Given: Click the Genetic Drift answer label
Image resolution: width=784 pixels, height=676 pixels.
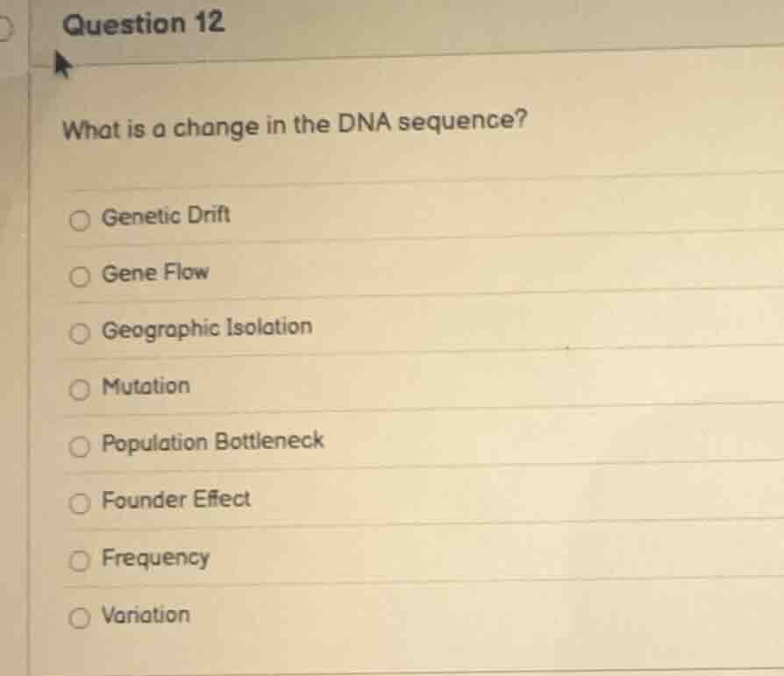Looking at the screenshot, I should [166, 217].
